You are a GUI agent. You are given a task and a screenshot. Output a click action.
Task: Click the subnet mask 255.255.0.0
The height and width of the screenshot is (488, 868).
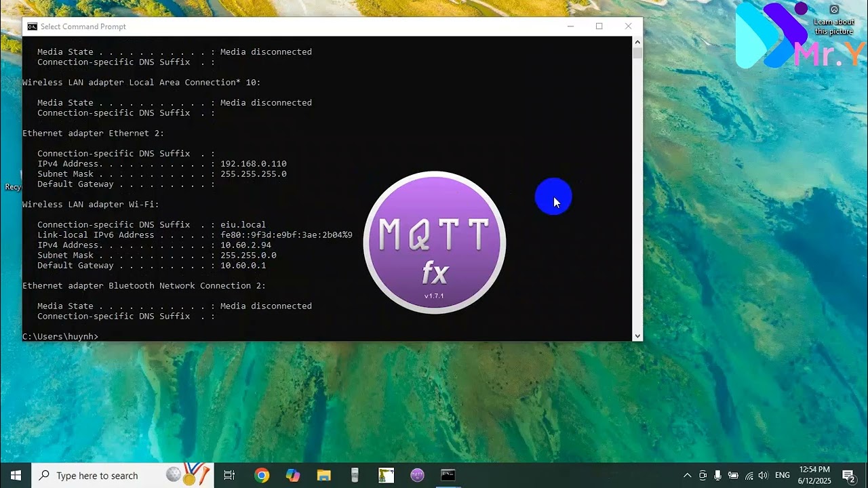pos(248,256)
